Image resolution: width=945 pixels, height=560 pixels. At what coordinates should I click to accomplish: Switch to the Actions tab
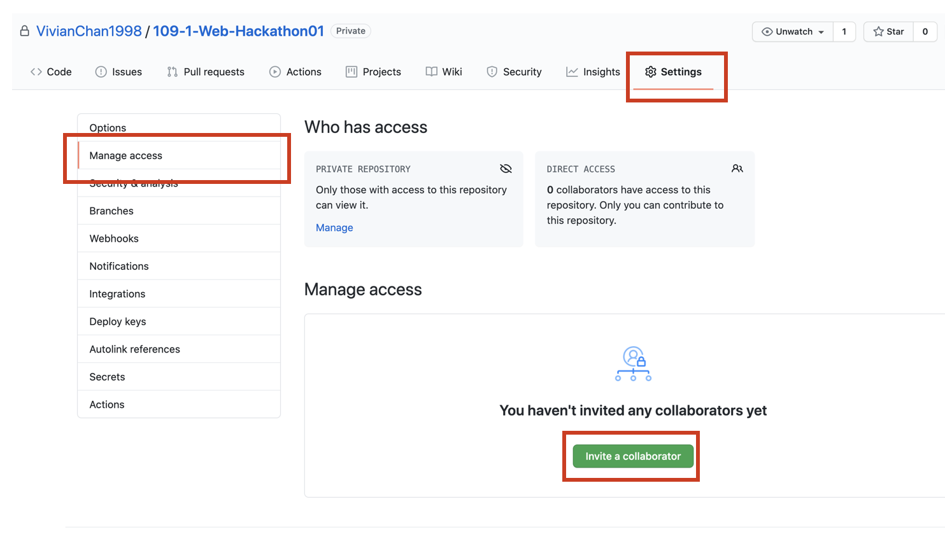point(295,72)
